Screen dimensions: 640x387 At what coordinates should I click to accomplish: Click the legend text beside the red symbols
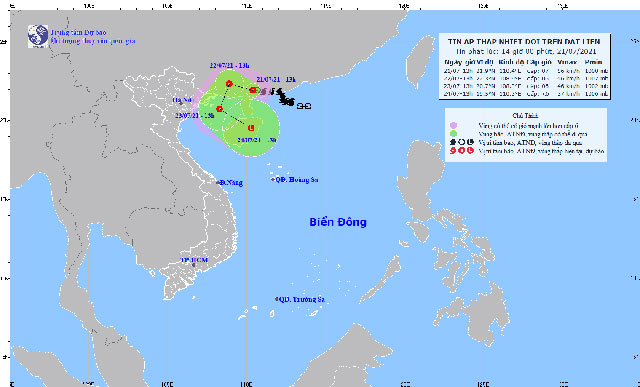[543, 151]
